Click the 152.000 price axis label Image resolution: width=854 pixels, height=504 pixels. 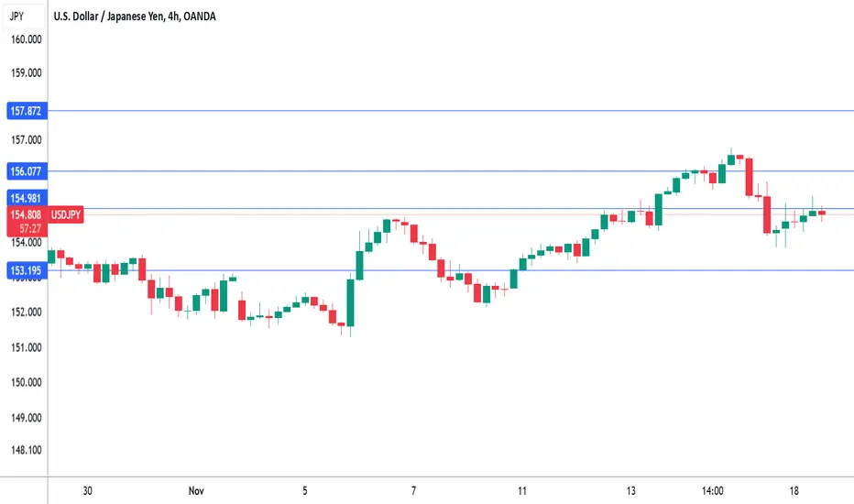27,312
